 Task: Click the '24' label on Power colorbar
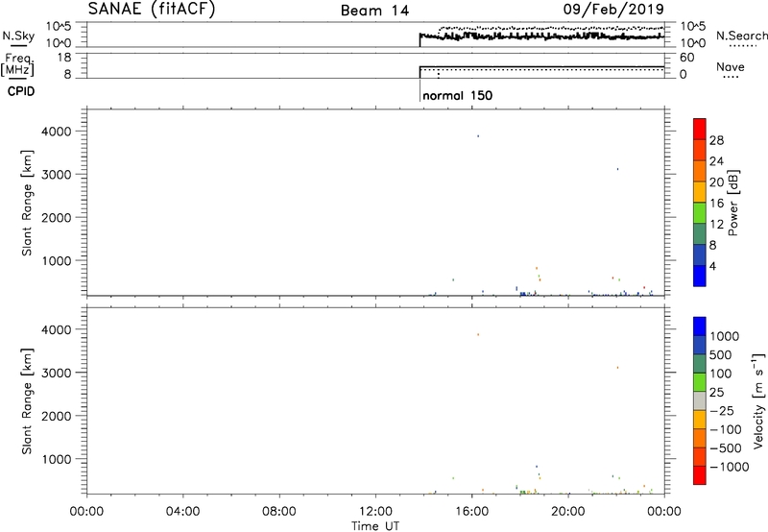click(716, 161)
